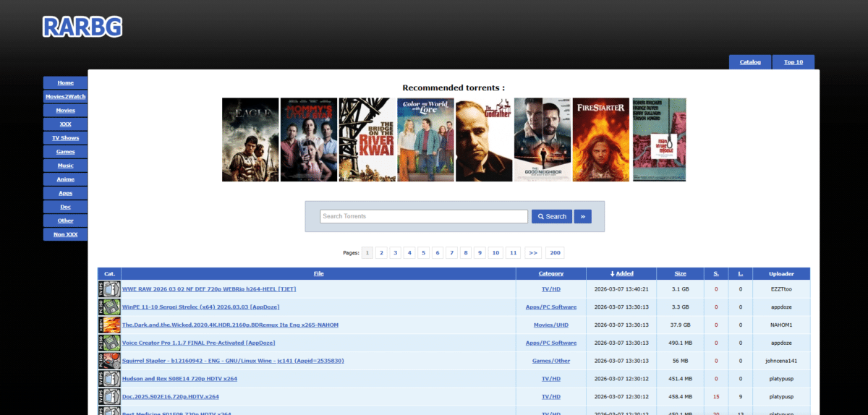Open Squirrel Stapler torrent link
The image size is (868, 415).
pos(233,360)
